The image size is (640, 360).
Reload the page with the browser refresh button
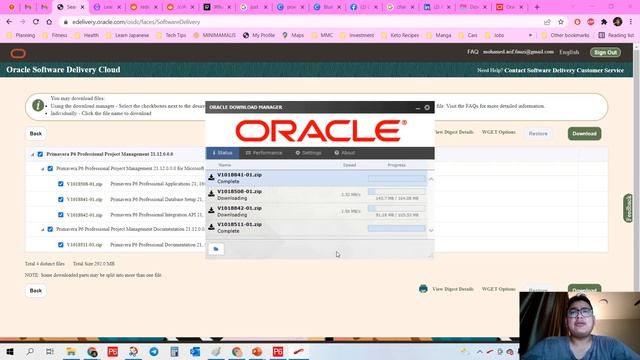(x=36, y=22)
